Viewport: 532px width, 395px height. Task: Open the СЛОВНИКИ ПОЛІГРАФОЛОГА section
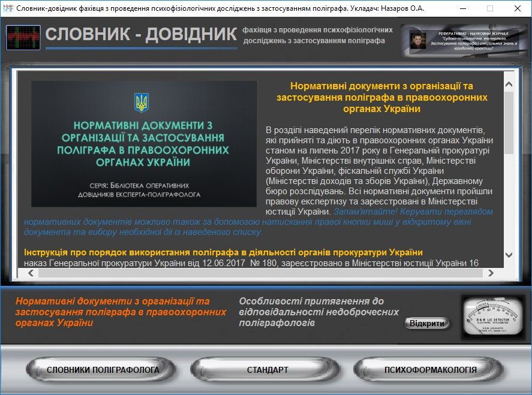tap(103, 370)
